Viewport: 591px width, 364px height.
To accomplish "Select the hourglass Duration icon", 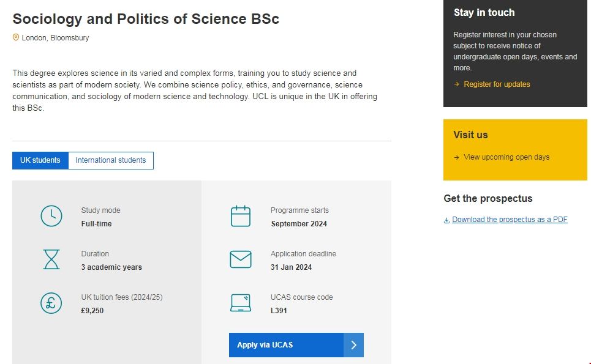I will pos(51,259).
